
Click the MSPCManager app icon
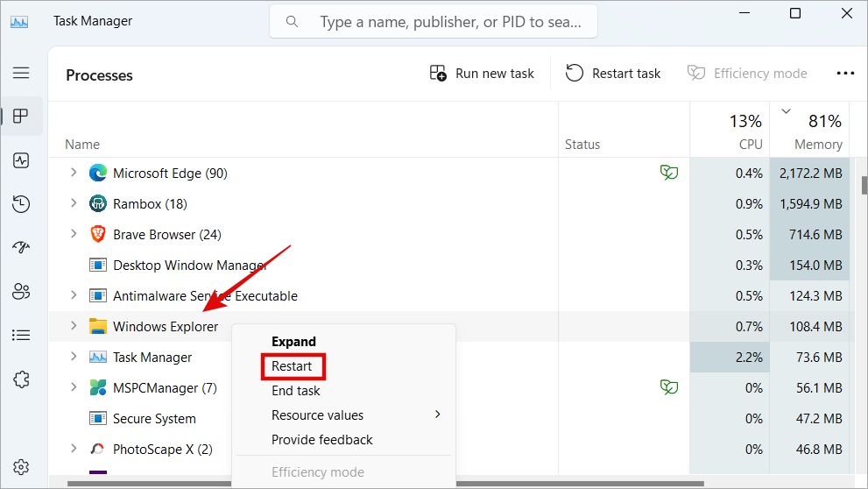tap(98, 387)
